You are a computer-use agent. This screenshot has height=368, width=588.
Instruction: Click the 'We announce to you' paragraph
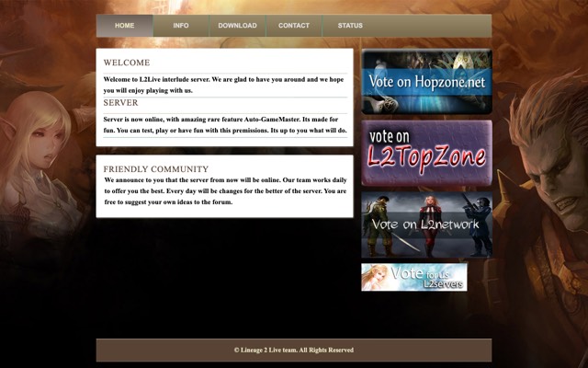point(225,191)
